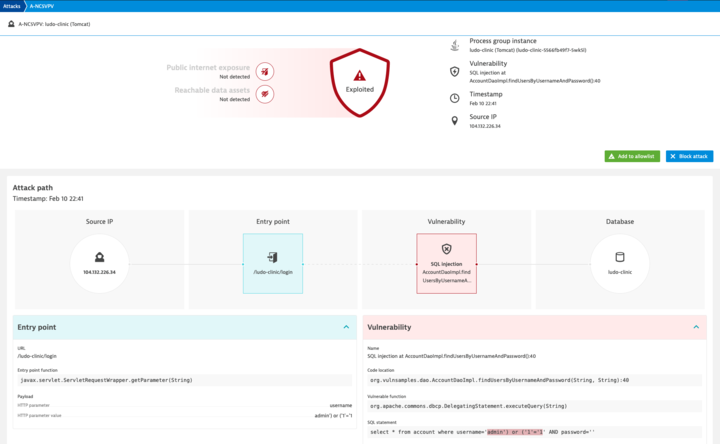The image size is (720, 444).
Task: Open the SQL injection vulnerability link in summary
Action: point(534,77)
